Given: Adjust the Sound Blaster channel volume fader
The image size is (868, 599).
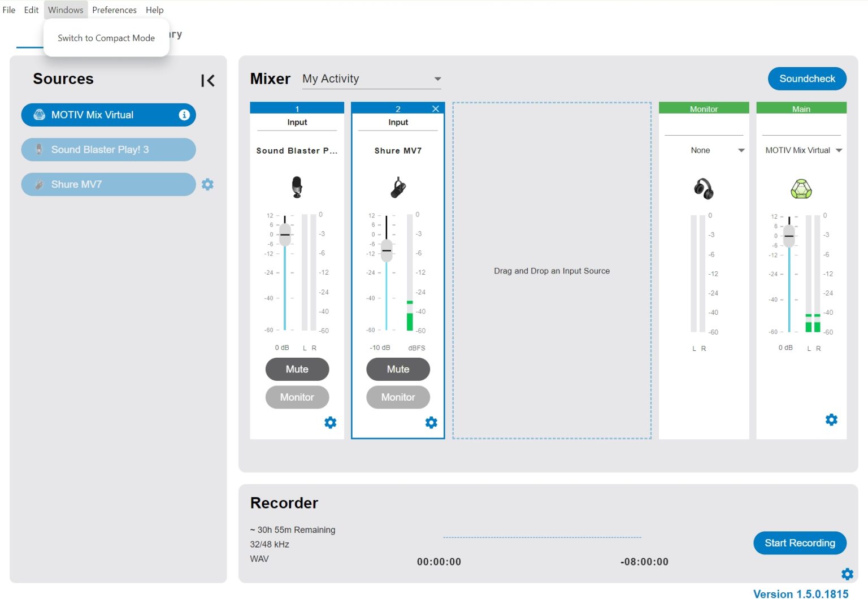Looking at the screenshot, I should pyautogui.click(x=285, y=234).
